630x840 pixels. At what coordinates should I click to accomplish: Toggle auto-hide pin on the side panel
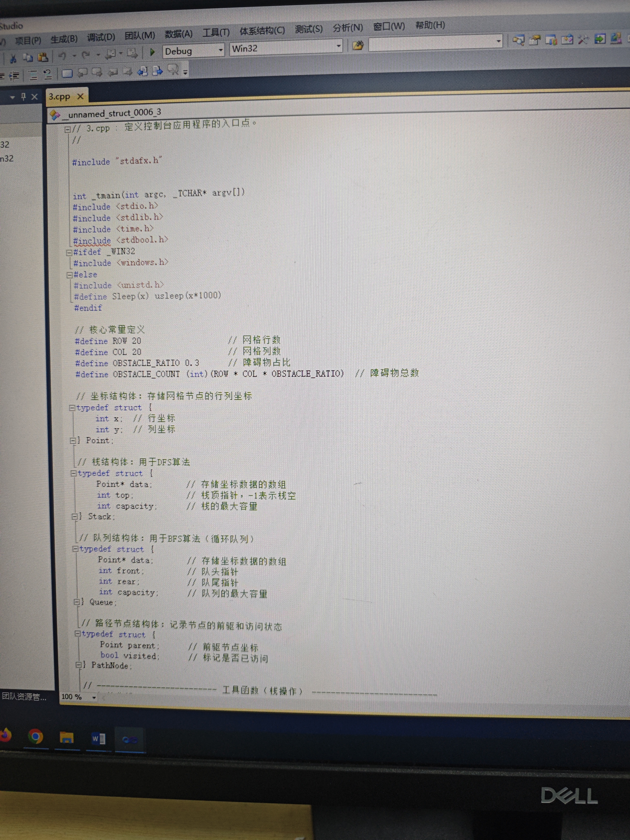[x=24, y=97]
